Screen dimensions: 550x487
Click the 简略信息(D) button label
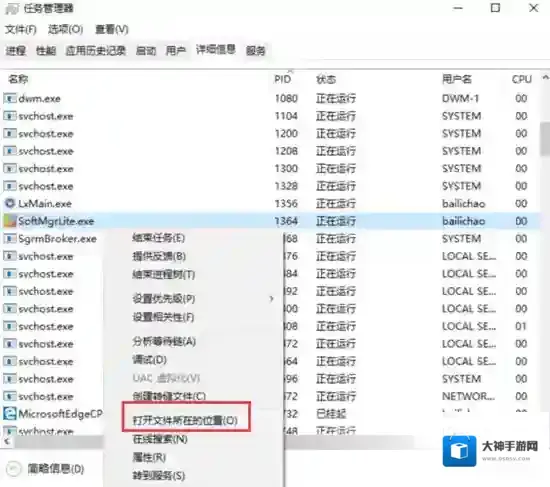point(56,469)
